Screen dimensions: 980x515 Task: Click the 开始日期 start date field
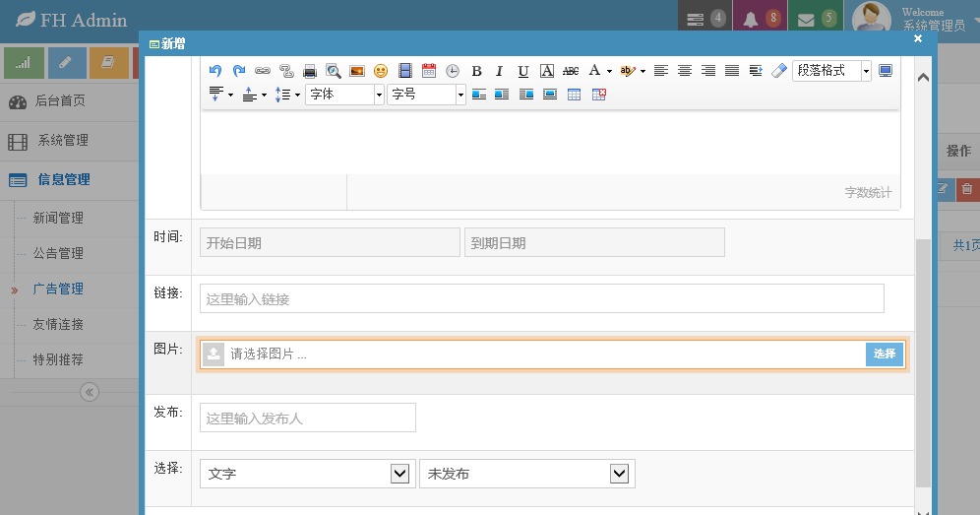point(330,243)
